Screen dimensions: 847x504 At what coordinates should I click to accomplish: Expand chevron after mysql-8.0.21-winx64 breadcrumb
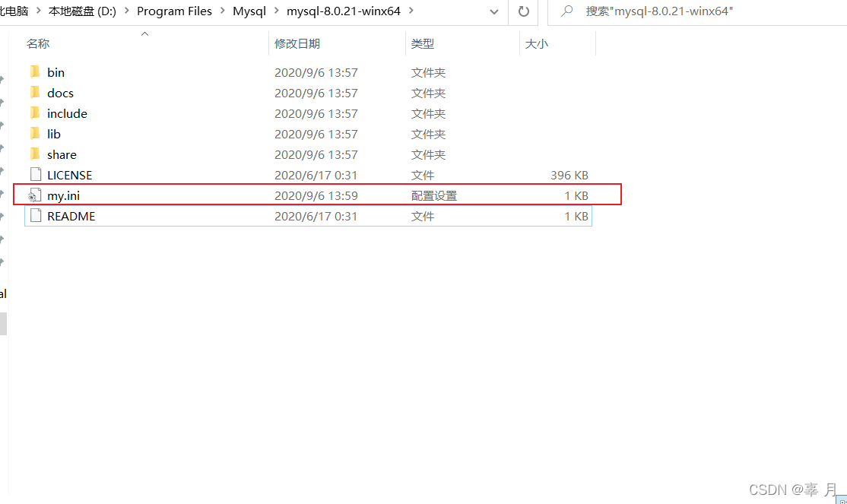click(411, 11)
